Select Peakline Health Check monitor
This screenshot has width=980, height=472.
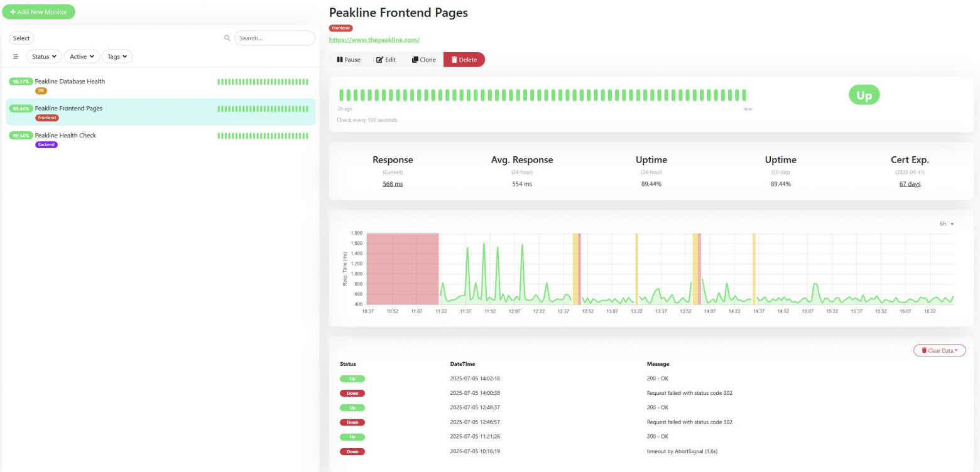(65, 136)
